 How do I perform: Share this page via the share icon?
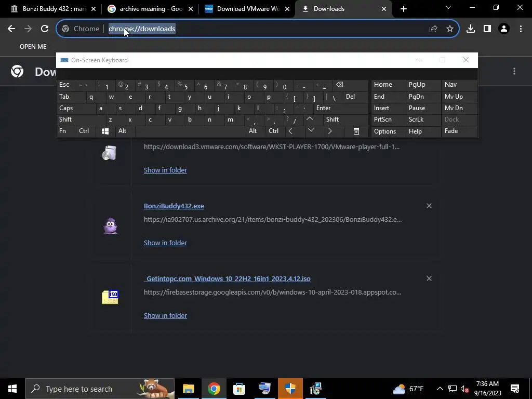(x=433, y=29)
